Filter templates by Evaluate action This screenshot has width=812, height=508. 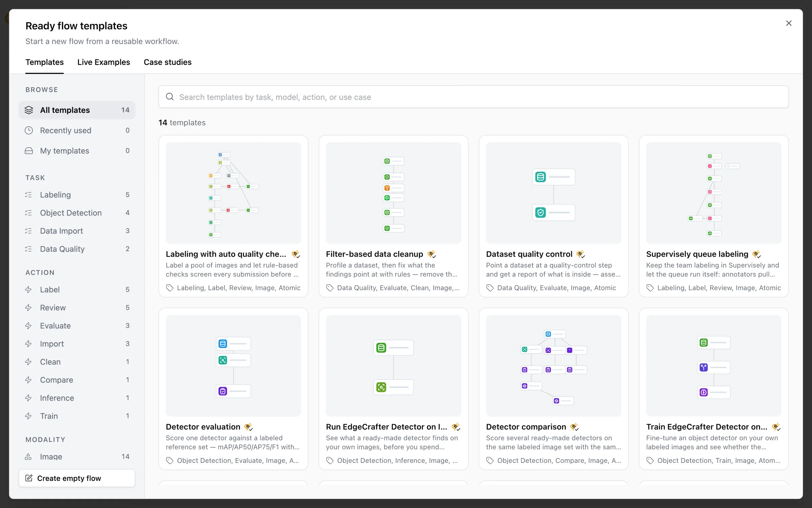tap(77, 325)
